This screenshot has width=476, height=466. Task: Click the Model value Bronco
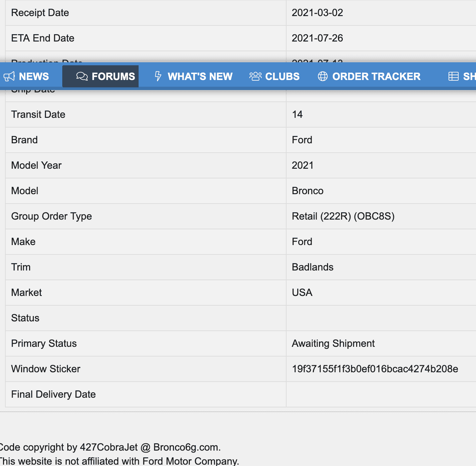click(308, 191)
